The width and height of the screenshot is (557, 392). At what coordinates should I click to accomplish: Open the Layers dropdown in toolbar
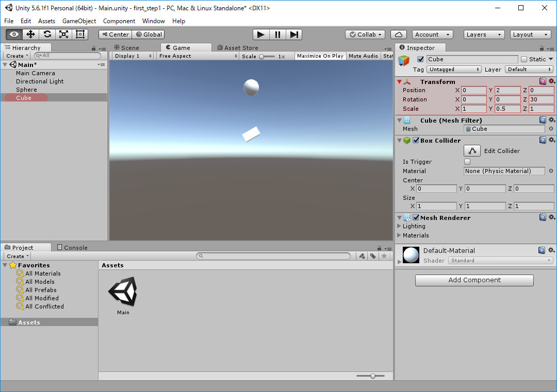click(484, 35)
